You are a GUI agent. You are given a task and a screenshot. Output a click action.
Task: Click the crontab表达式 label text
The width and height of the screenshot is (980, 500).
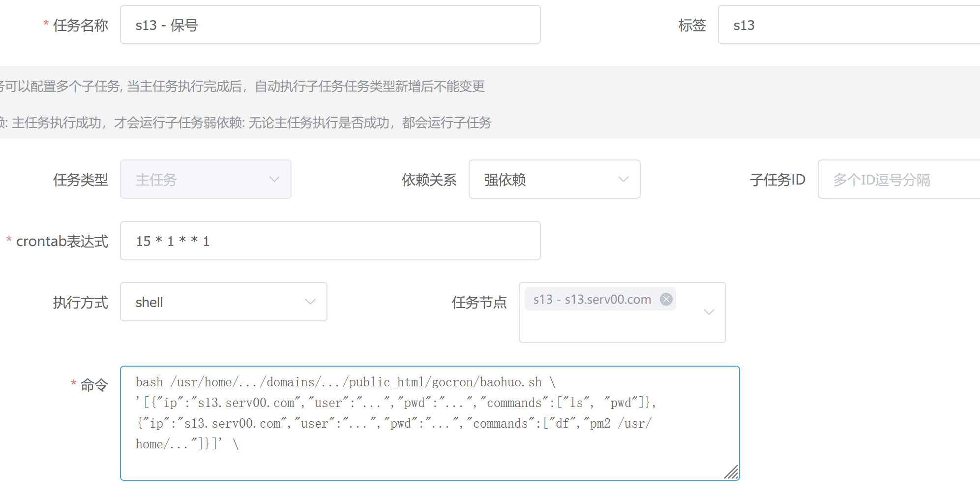click(62, 241)
